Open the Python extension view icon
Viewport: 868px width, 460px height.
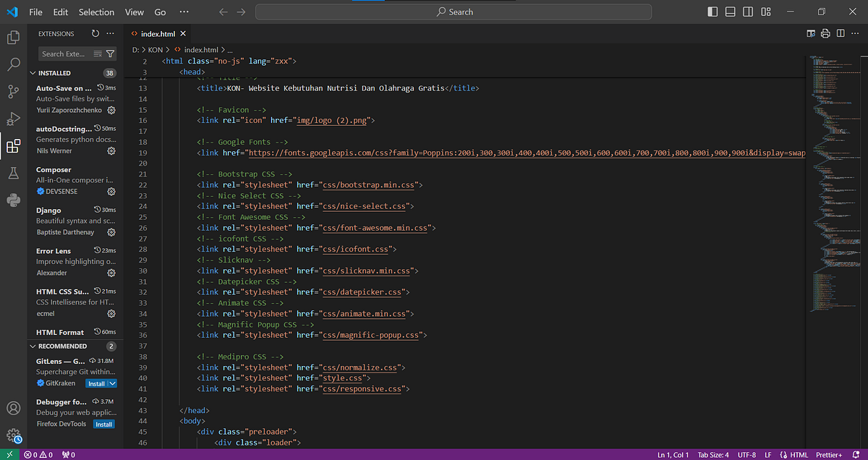(13, 200)
